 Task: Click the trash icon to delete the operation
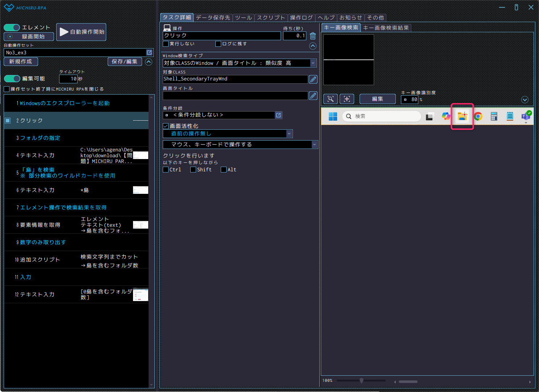point(313,36)
